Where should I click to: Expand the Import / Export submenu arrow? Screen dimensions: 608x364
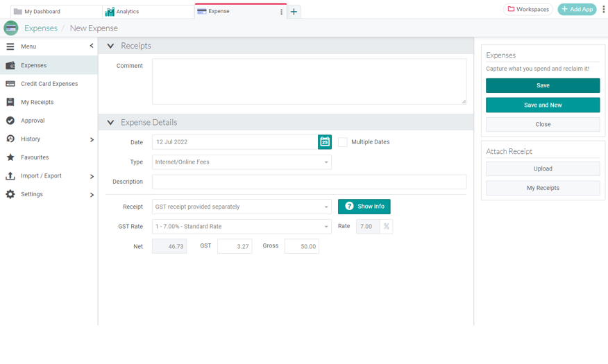[x=92, y=176]
